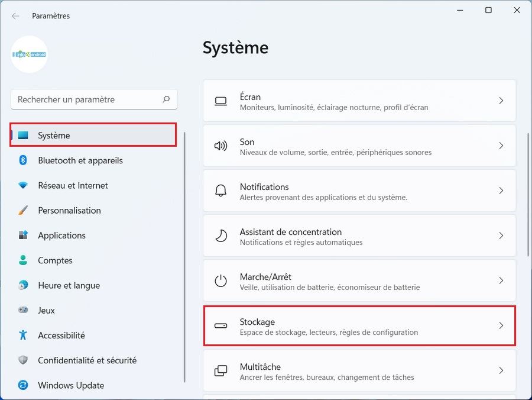Click the Windows Update sync icon
The height and width of the screenshot is (400, 532).
(x=23, y=385)
